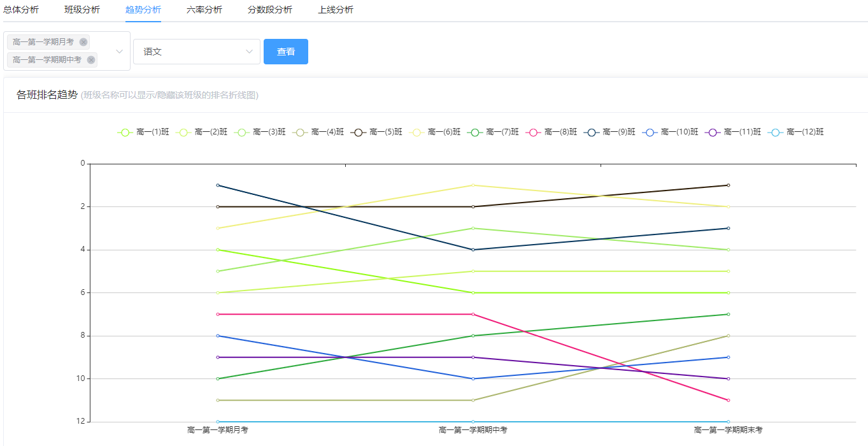Click the 高一第一学期月考 selected tag text
This screenshot has height=446, width=868.
pos(43,42)
